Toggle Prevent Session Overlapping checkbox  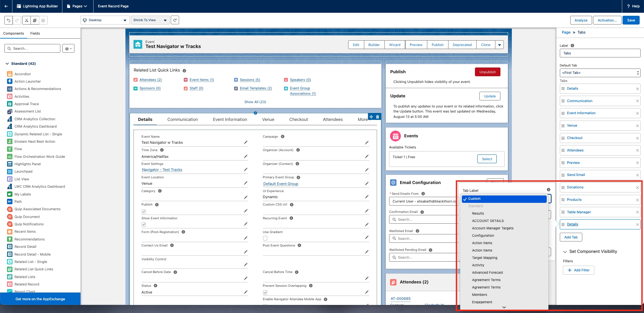tap(265, 293)
